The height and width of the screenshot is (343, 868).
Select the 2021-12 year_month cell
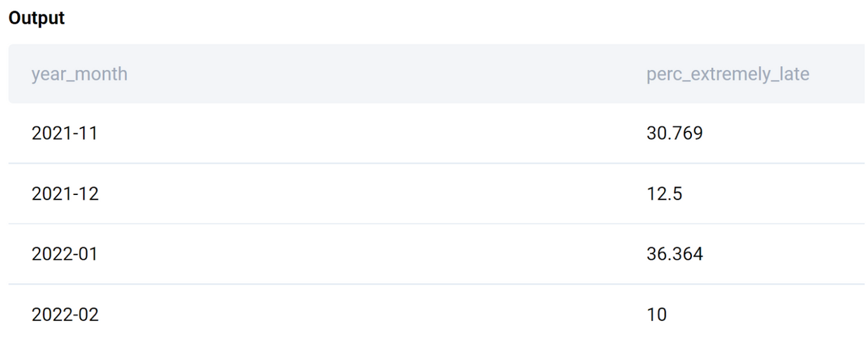65,194
